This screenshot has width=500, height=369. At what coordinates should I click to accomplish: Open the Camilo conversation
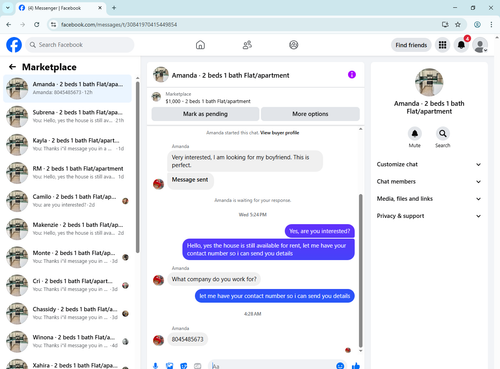click(x=67, y=201)
